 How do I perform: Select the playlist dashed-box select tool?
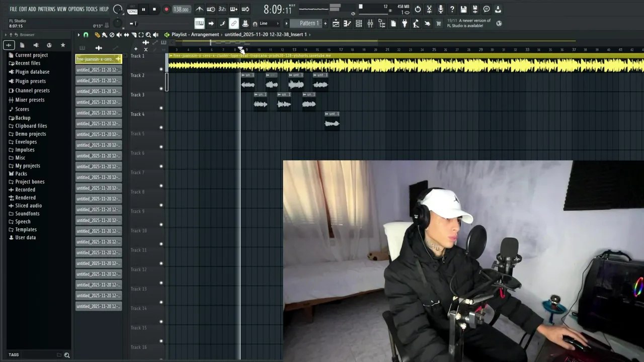[141, 35]
